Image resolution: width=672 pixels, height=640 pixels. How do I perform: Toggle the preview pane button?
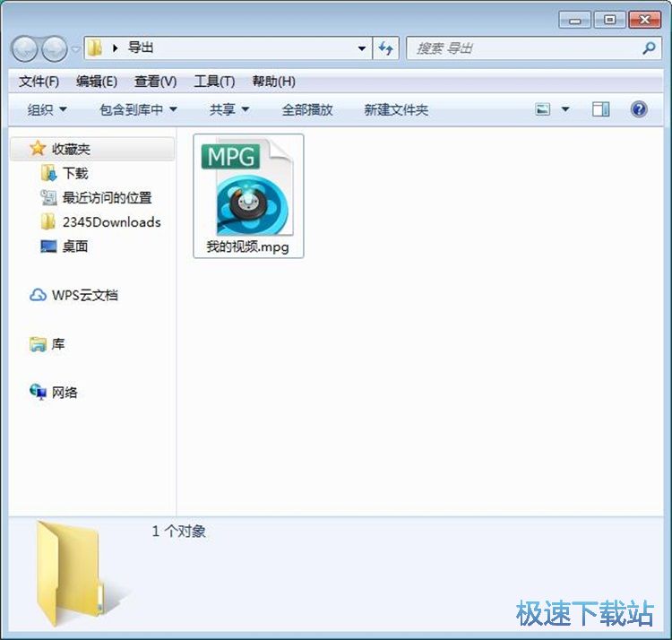click(601, 109)
